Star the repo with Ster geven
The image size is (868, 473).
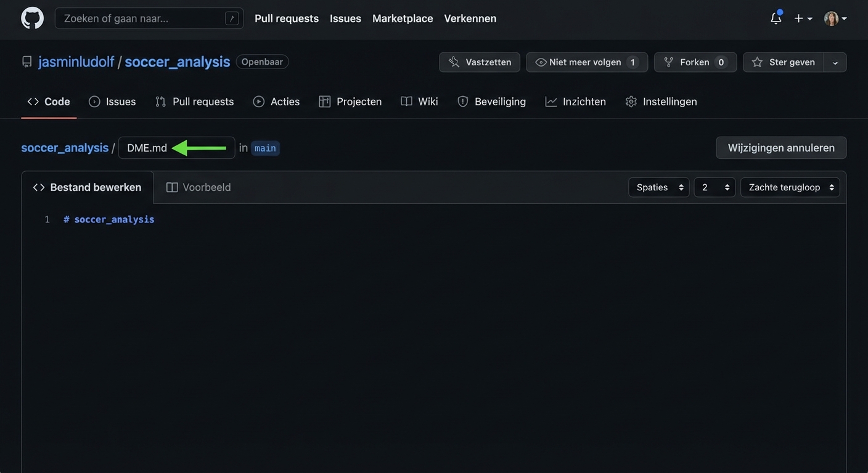[784, 62]
